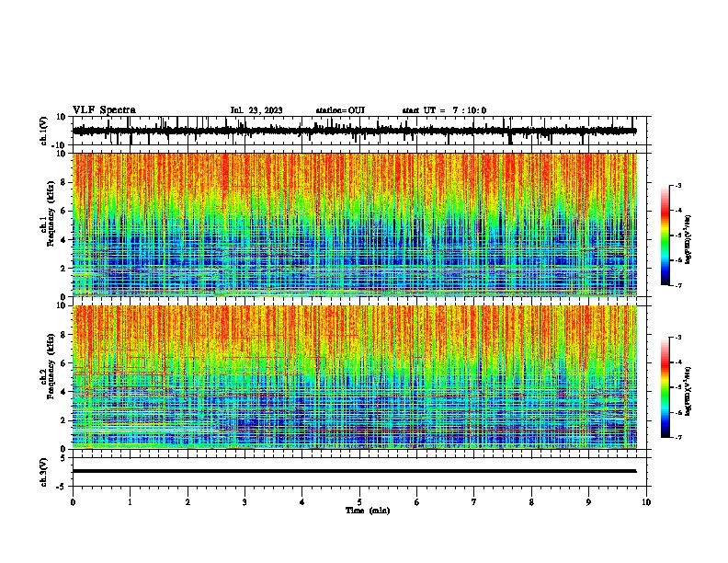Image resolution: width=728 pixels, height=563 pixels.
Task: Click the 'station=OUJ' header label
Action: click(x=340, y=110)
